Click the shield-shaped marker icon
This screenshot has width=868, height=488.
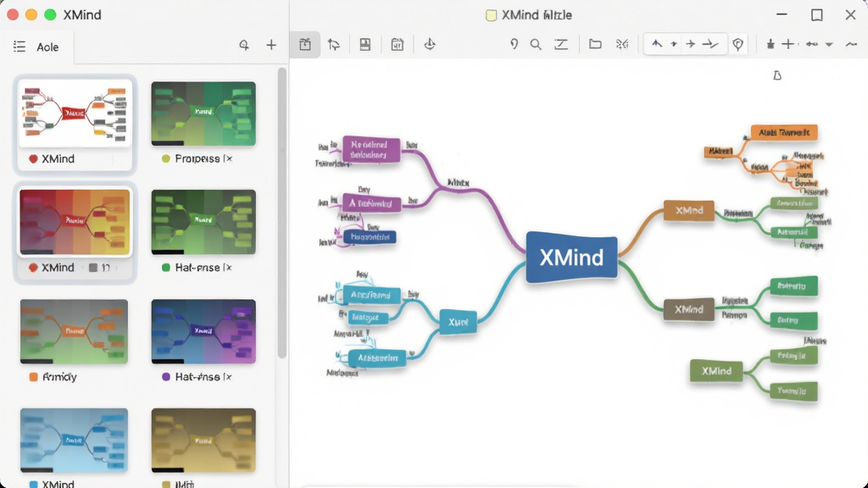tap(738, 44)
